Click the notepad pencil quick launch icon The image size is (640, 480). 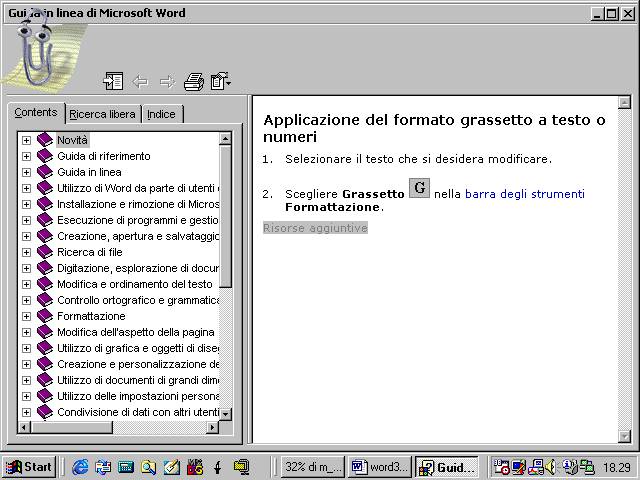[x=172, y=467]
